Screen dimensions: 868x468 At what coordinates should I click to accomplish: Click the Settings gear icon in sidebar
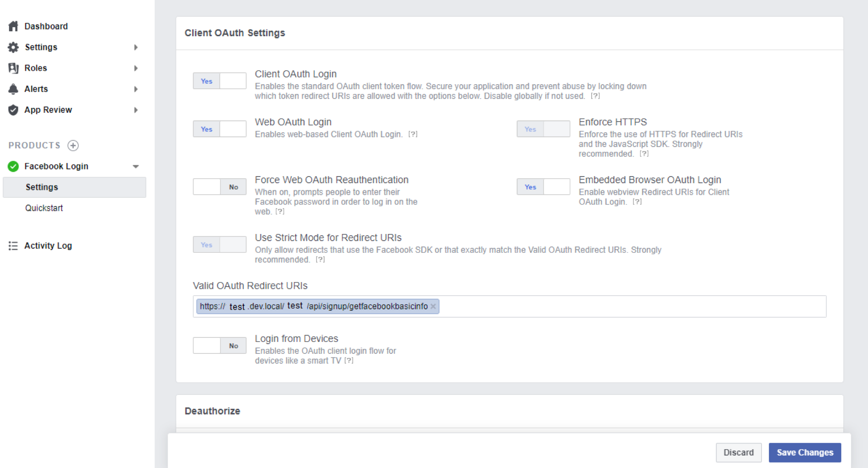click(x=13, y=47)
